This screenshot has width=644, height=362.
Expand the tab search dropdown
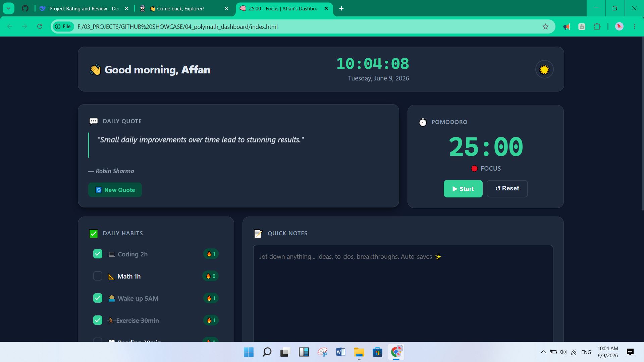coord(8,8)
